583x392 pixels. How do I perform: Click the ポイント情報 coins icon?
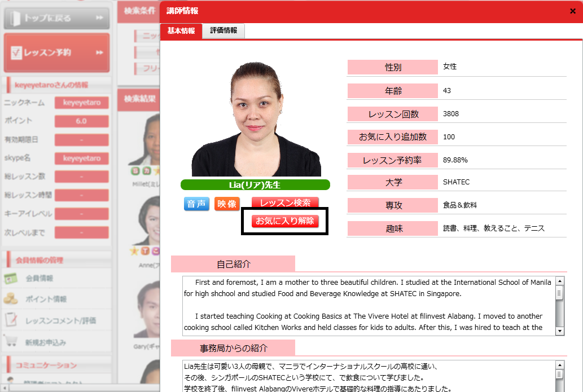(x=11, y=298)
